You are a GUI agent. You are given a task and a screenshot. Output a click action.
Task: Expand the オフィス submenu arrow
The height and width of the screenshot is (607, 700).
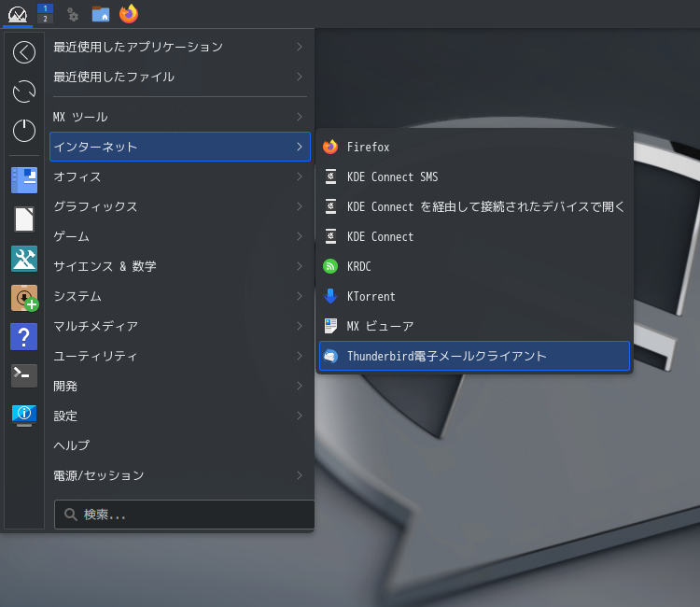pyautogui.click(x=300, y=176)
